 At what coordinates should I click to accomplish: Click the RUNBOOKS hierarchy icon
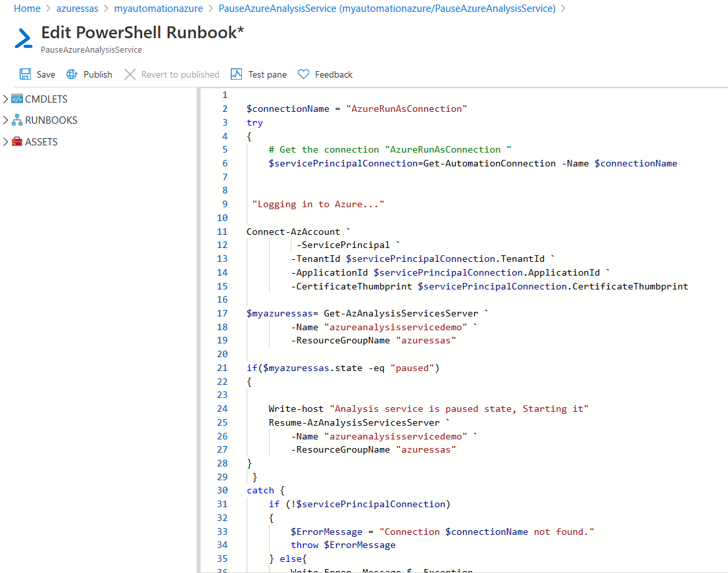pos(17,120)
